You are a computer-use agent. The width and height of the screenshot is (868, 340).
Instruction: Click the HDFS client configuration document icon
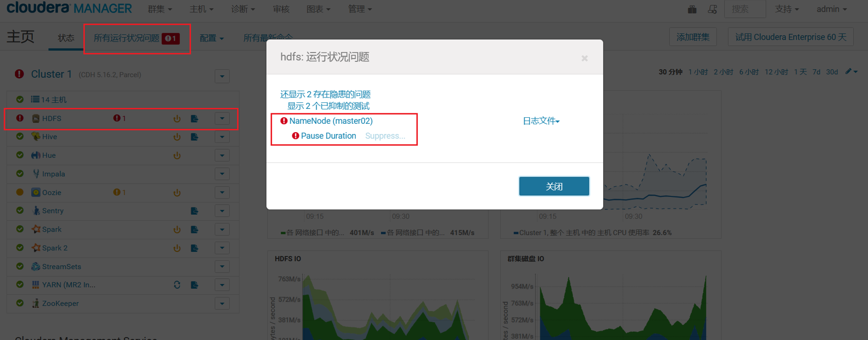(194, 119)
